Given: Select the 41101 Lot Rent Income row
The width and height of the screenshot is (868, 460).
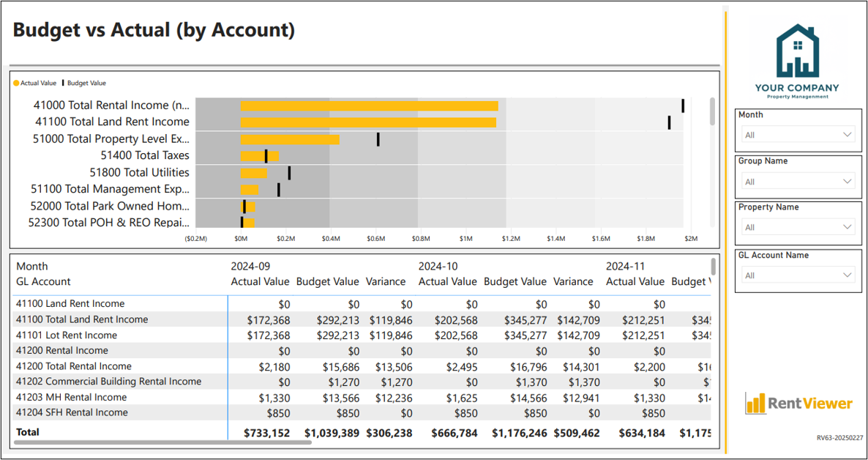Looking at the screenshot, I should [362, 335].
